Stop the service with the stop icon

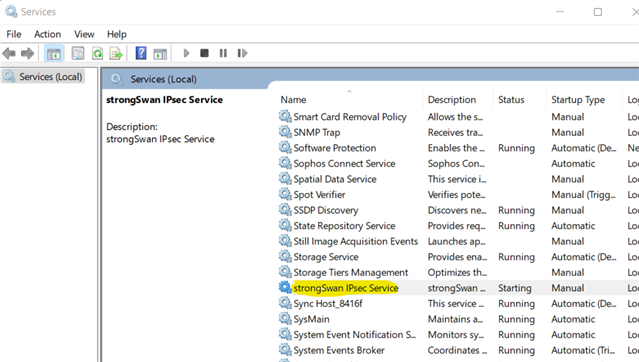click(205, 53)
